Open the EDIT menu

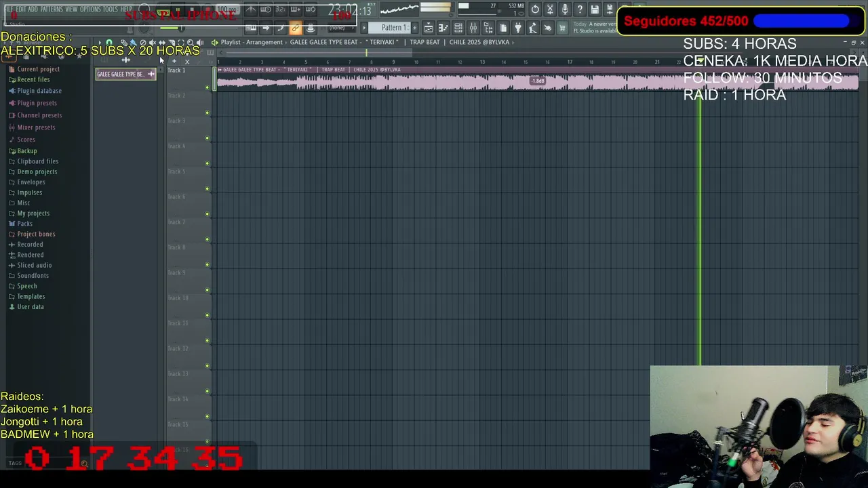(x=20, y=9)
